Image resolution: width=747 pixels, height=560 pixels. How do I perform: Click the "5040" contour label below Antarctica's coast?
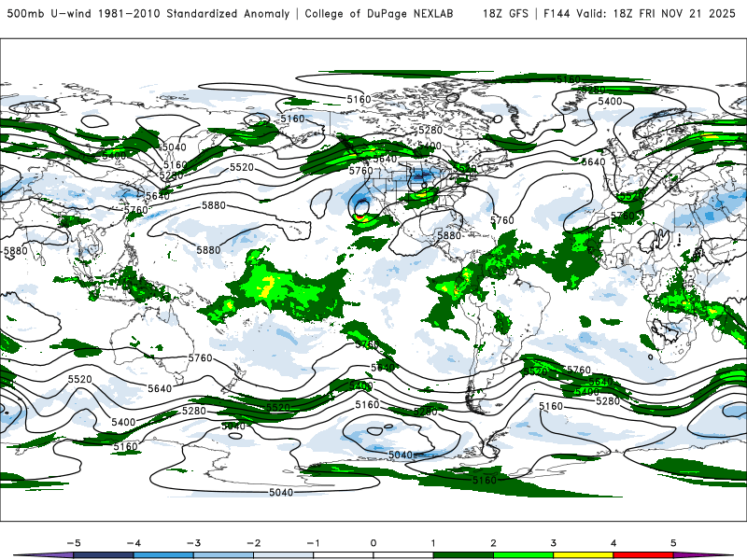[281, 493]
